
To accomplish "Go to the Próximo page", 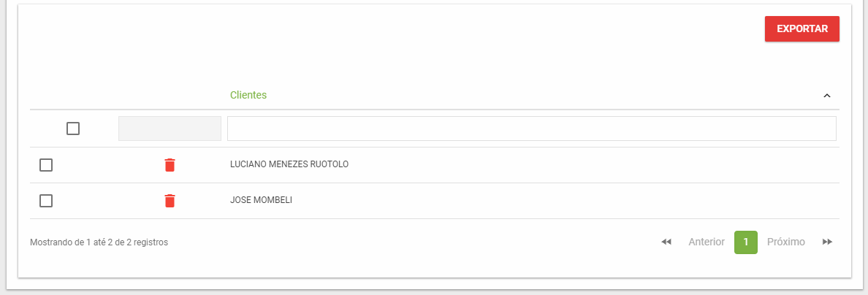I will tap(786, 242).
